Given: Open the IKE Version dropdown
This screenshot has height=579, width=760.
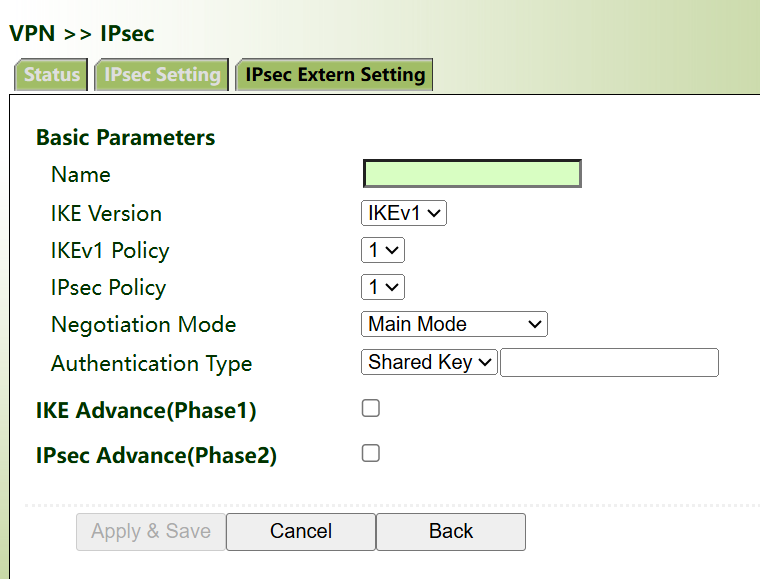Looking at the screenshot, I should [x=403, y=213].
